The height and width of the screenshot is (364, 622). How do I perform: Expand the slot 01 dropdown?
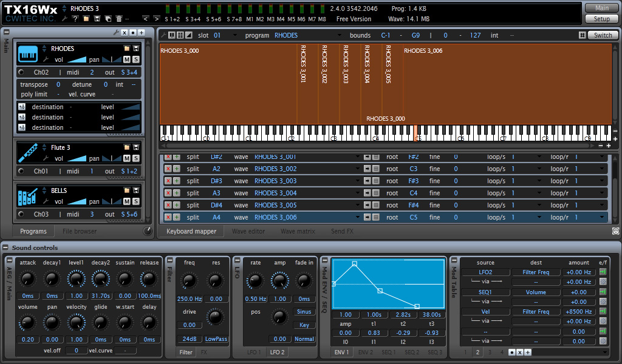click(235, 35)
